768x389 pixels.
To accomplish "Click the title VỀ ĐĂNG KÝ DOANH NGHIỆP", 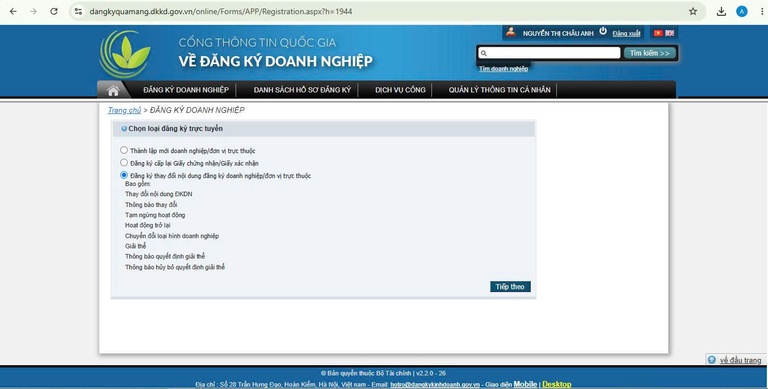I will 275,61.
